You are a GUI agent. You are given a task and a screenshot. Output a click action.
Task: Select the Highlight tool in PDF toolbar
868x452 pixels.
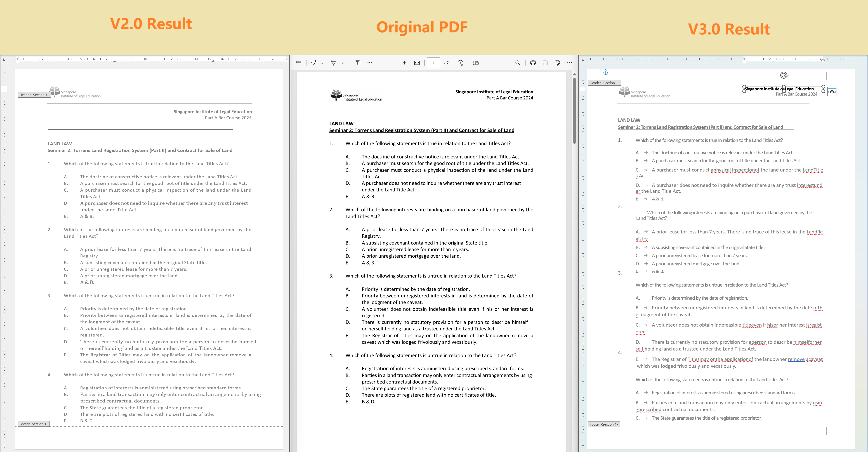pyautogui.click(x=313, y=63)
